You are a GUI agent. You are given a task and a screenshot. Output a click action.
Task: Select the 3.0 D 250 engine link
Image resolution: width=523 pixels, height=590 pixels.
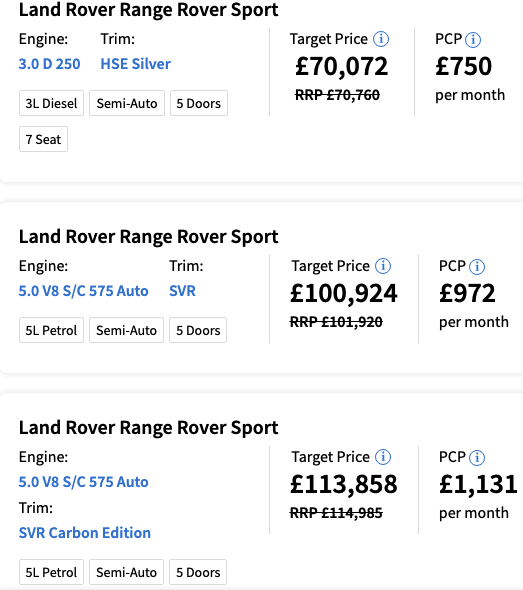[x=49, y=64]
